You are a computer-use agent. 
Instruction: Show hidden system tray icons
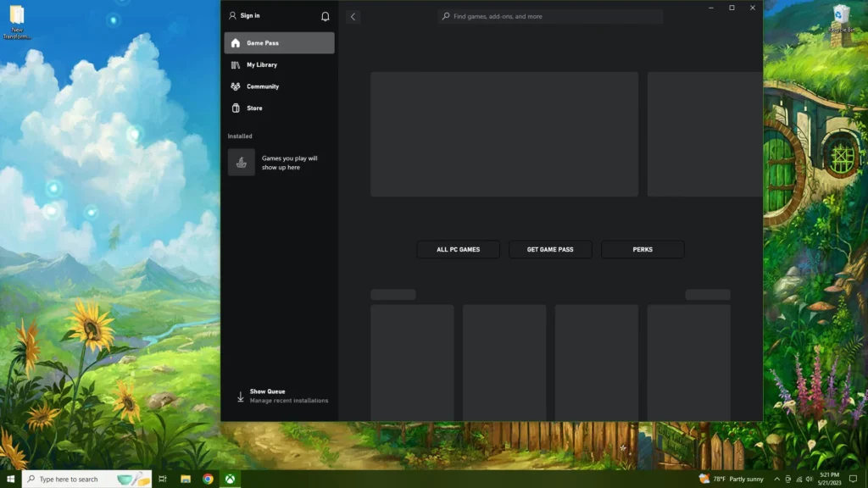776,480
